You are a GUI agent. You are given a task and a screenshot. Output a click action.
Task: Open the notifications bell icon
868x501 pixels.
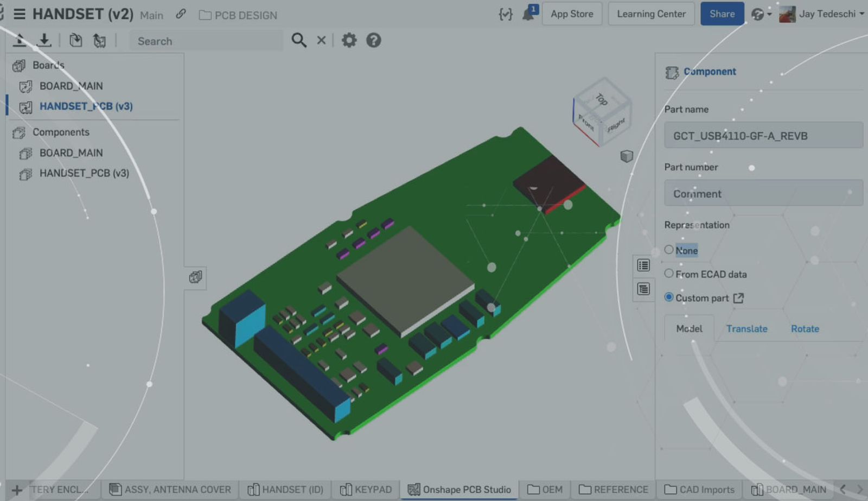(528, 14)
